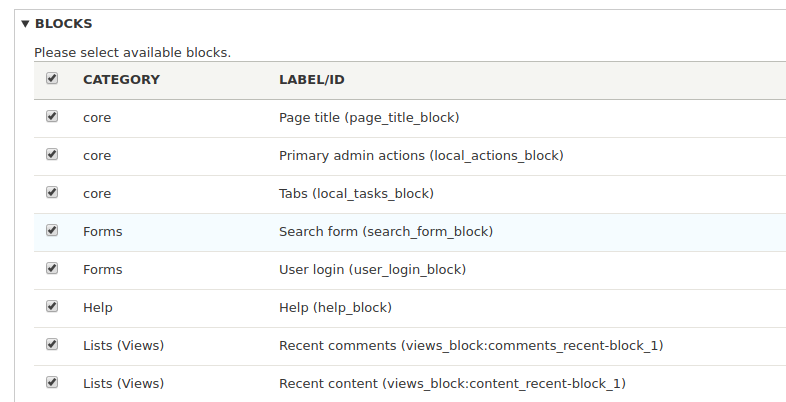Uncheck the Page title block checkbox
Image resolution: width=786 pixels, height=402 pixels.
52,116
